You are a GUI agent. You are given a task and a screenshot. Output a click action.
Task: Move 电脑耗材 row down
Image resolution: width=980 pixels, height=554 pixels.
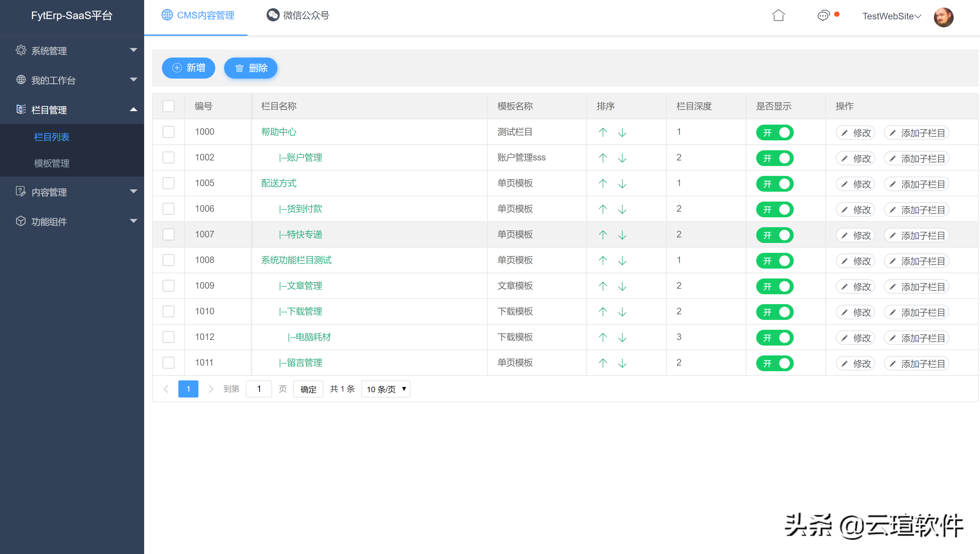tap(622, 338)
